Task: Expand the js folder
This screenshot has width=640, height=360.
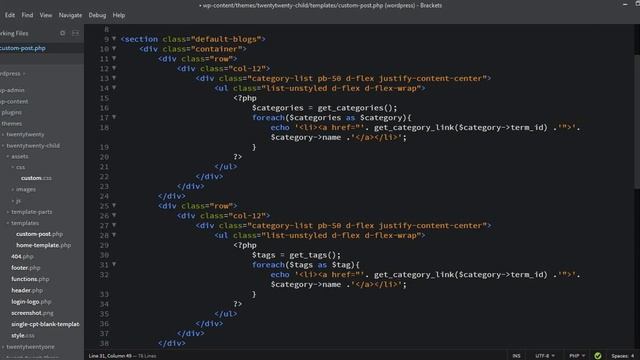Action: coord(18,201)
